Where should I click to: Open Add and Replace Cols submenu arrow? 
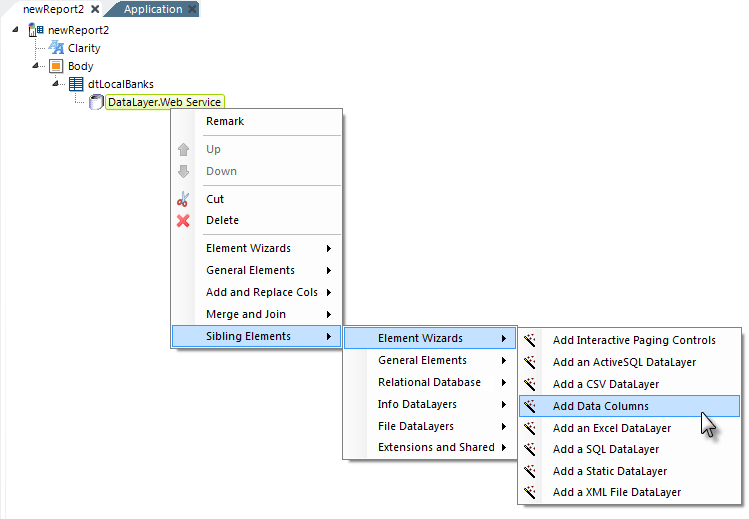point(329,292)
